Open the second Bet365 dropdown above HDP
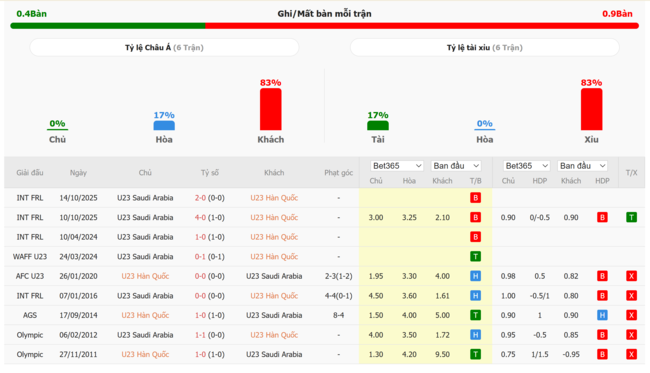 526,166
